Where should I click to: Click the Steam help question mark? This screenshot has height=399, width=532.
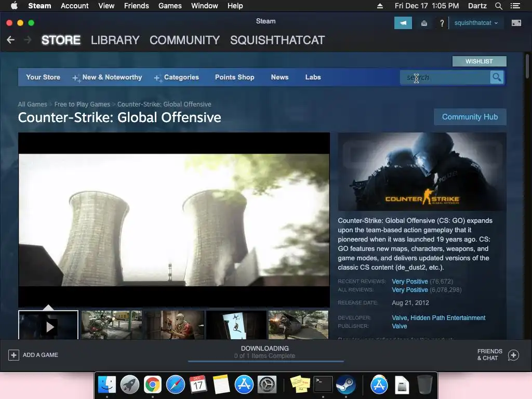[442, 23]
